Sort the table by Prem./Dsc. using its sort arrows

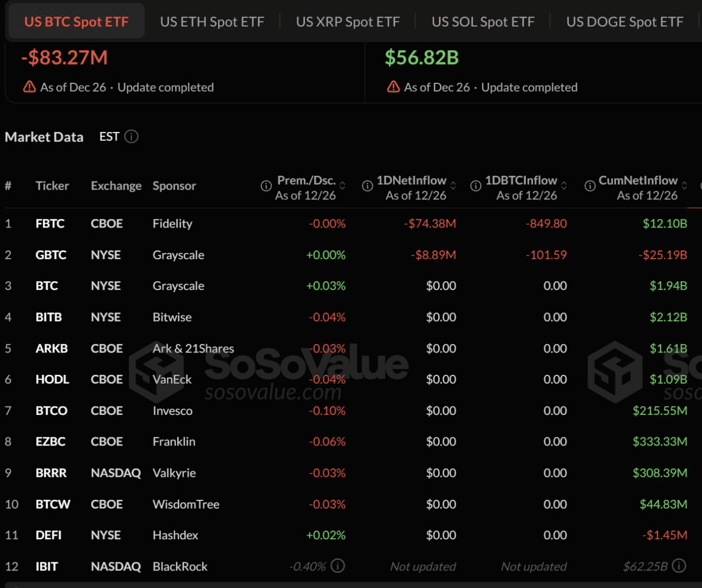pyautogui.click(x=341, y=186)
